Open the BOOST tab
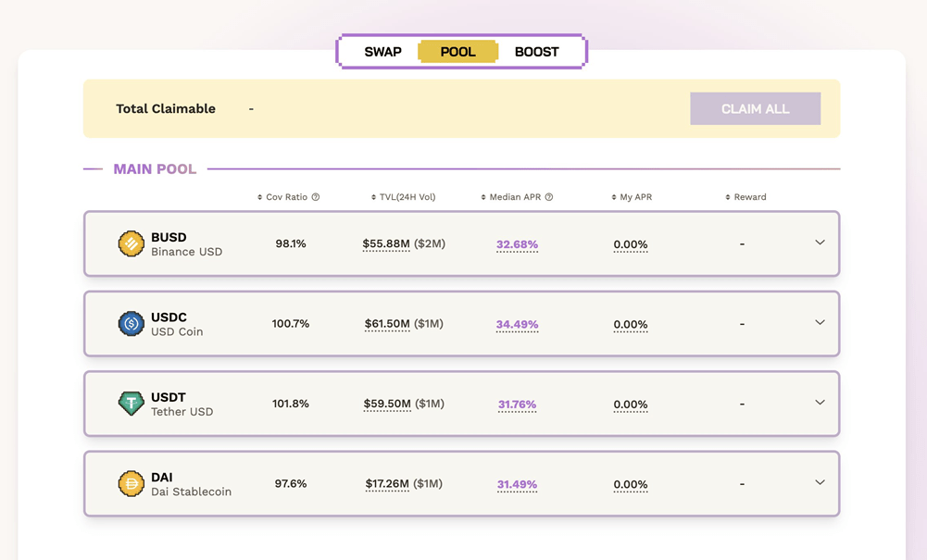927x560 pixels. (536, 52)
